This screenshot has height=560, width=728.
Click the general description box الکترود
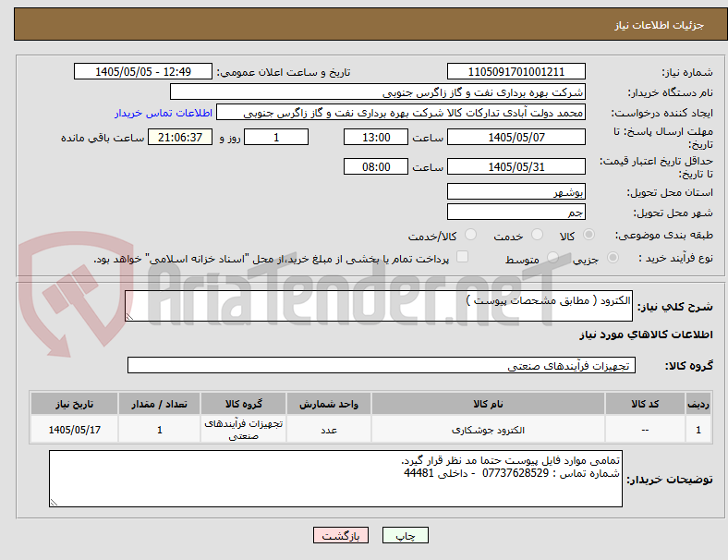(379, 306)
